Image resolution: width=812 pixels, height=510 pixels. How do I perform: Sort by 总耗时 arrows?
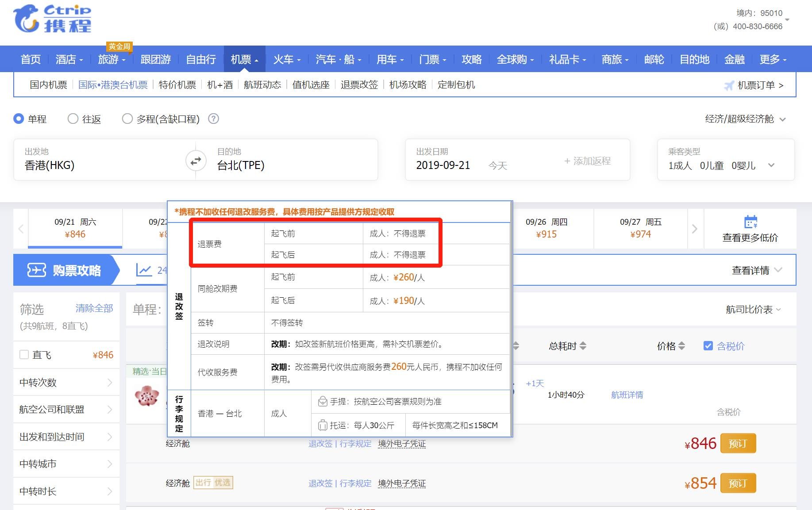tap(583, 346)
